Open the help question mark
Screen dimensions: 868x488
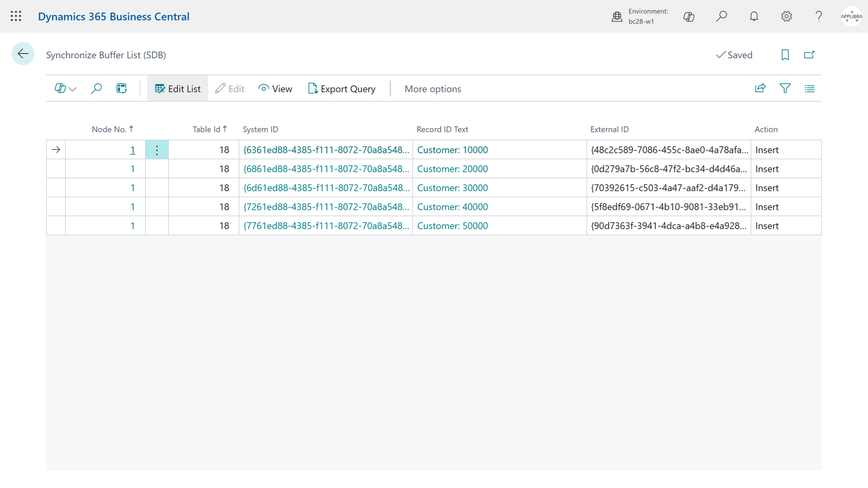(x=819, y=16)
